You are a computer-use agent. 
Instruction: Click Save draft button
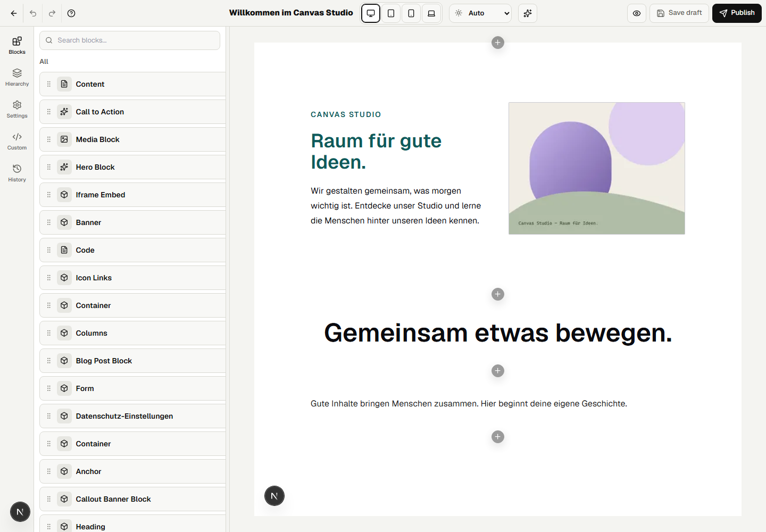[x=679, y=13]
